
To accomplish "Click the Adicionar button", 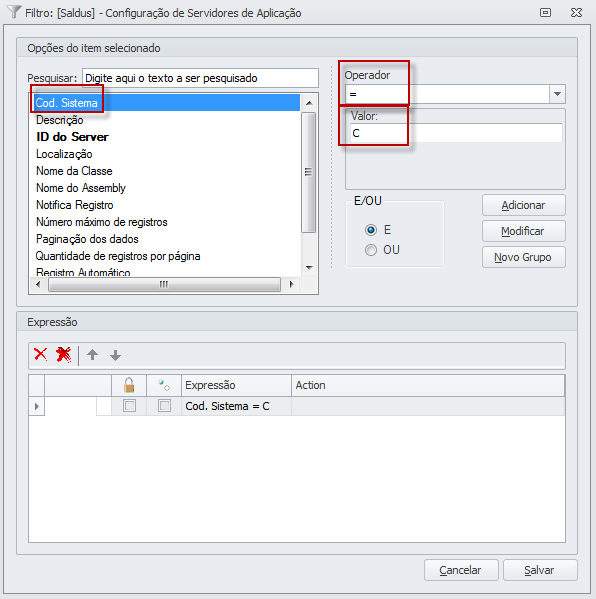I will (523, 205).
